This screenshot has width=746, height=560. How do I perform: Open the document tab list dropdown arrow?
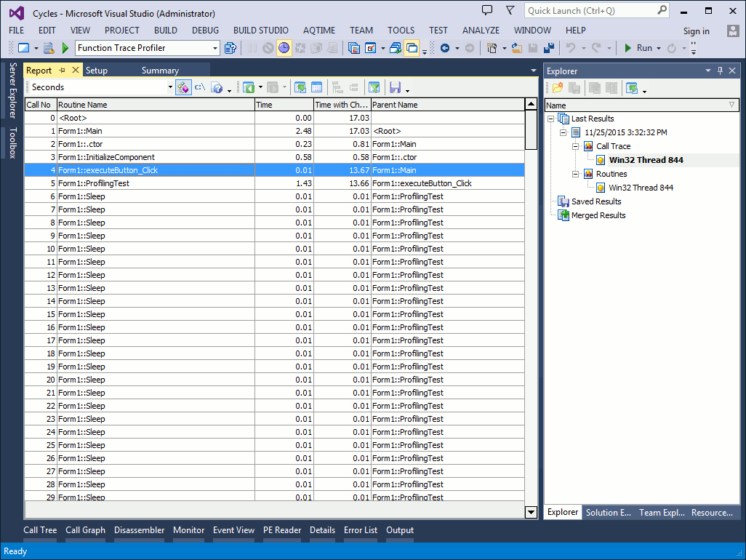pos(534,71)
